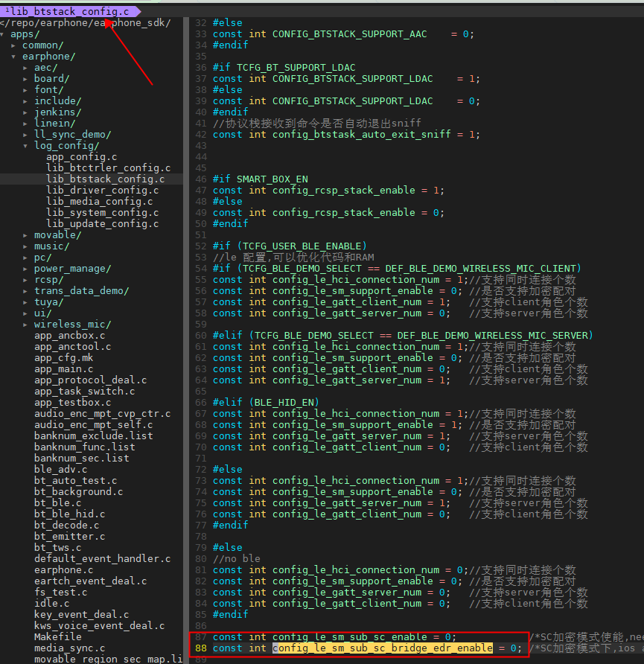Expand the tuya/ folder arrow
The image size is (644, 664).
tap(25, 302)
